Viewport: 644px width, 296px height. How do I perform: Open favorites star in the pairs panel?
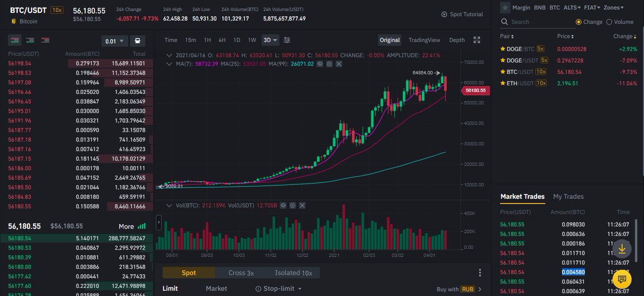[505, 8]
